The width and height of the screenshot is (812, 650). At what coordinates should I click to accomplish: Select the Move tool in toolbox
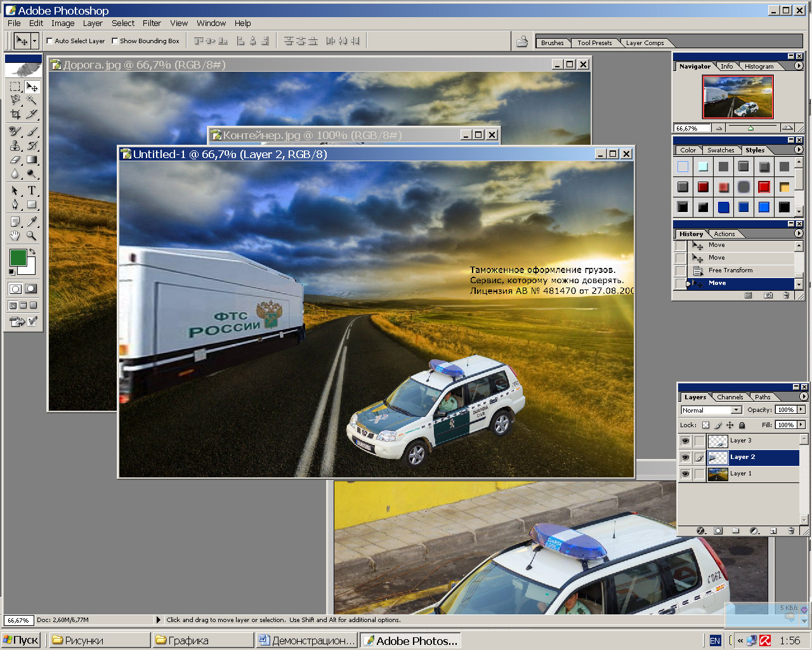click(x=32, y=86)
